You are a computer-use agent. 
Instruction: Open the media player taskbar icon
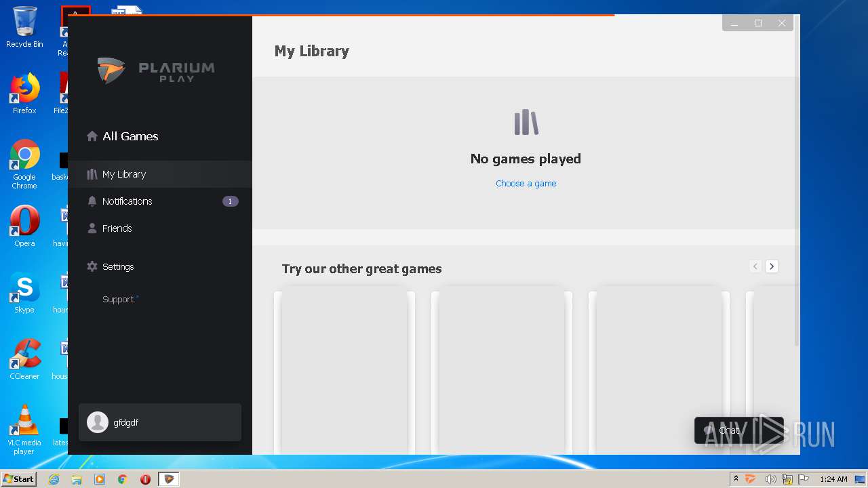coord(100,479)
